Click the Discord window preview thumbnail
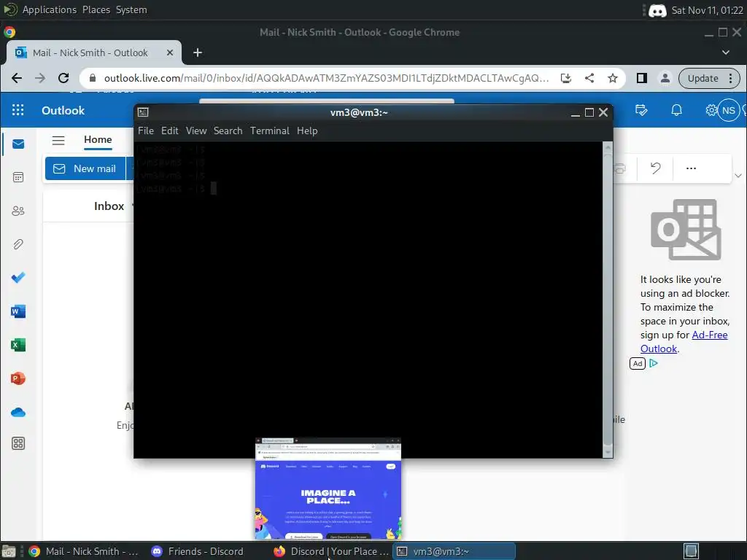This screenshot has width=747, height=560. point(328,489)
